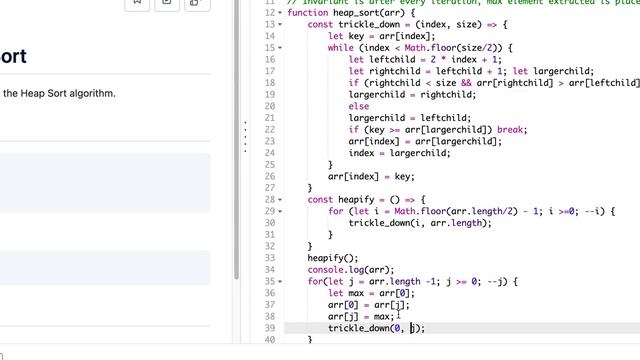Screen dimensions: 640x360
Task: Fold the for loop on line 29
Action: (280, 211)
